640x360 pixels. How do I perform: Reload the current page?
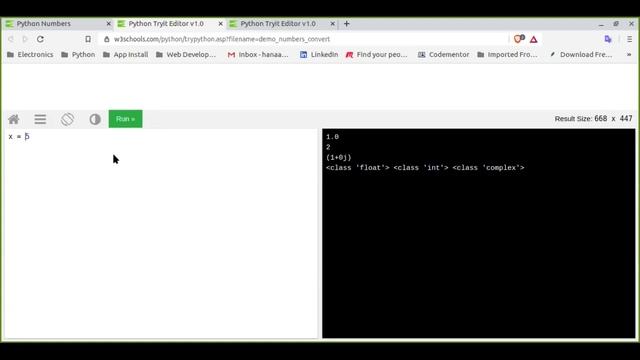click(x=40, y=39)
